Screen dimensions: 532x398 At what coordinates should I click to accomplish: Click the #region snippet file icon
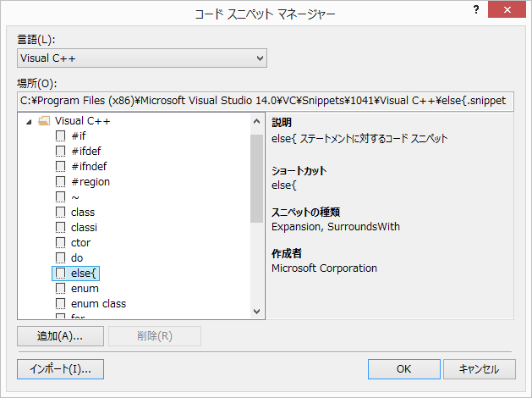click(60, 182)
